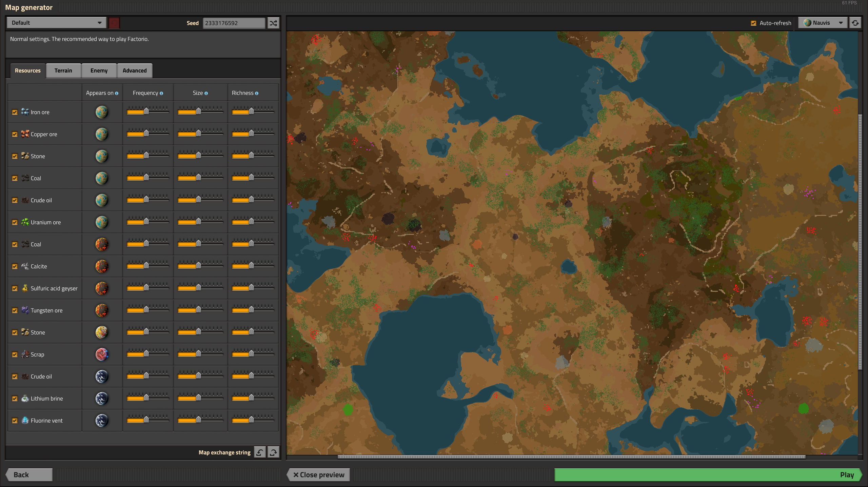Screen dimensions: 868x487
Task: Click the Frequency info icon
Action: click(161, 94)
